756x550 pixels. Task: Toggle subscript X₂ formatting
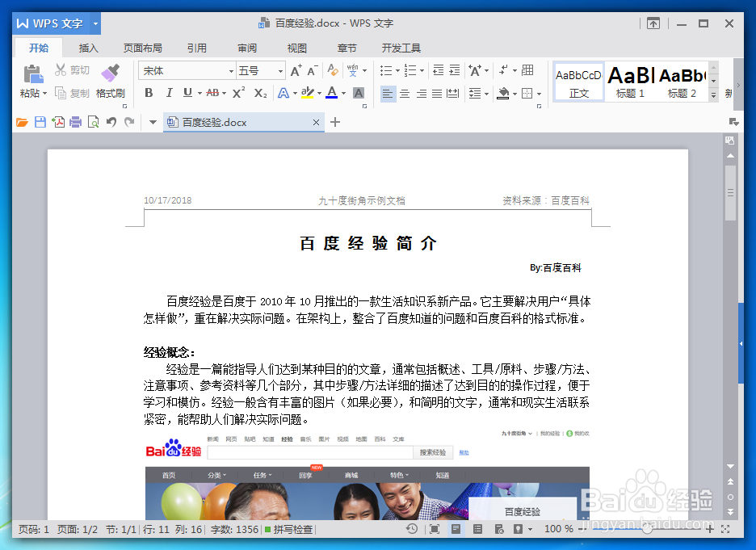point(260,93)
